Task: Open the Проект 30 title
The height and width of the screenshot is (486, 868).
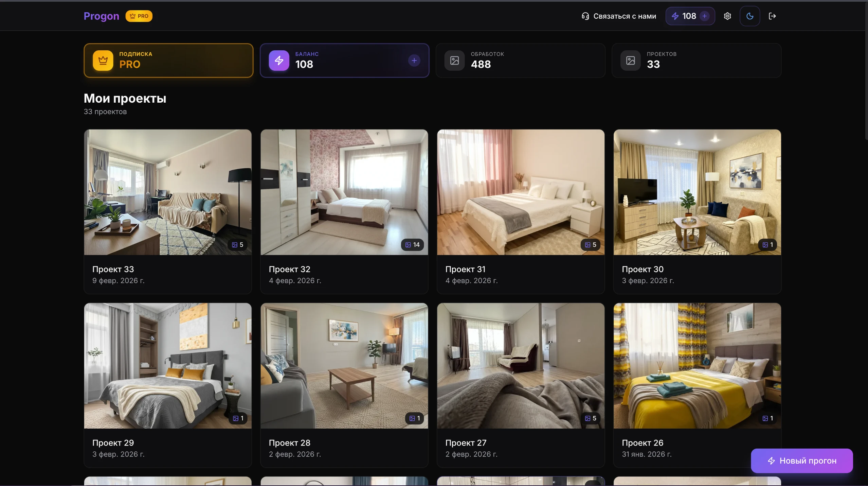Action: (x=643, y=269)
